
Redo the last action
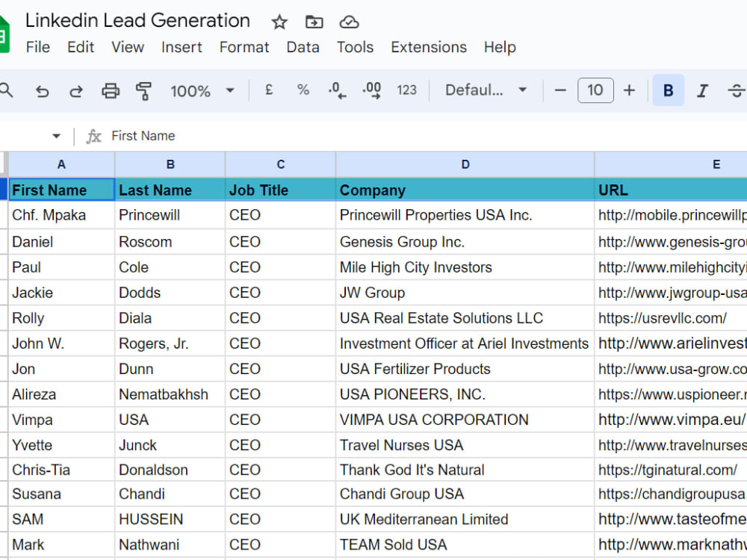coord(76,90)
